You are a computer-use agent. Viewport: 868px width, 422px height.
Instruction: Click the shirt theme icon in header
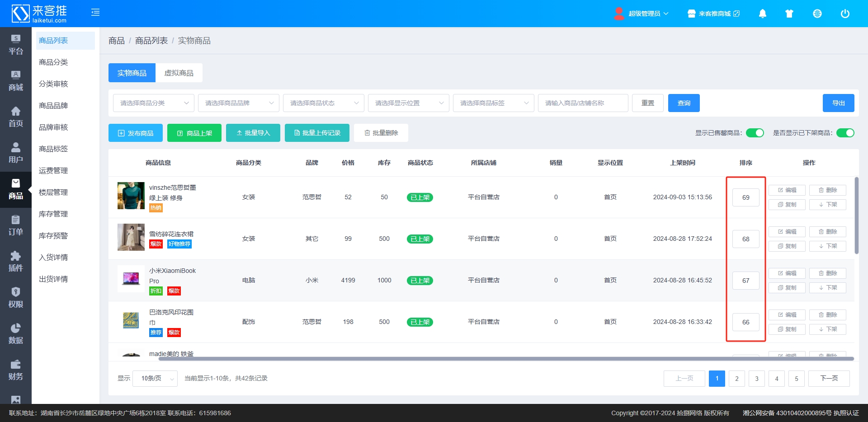point(789,14)
